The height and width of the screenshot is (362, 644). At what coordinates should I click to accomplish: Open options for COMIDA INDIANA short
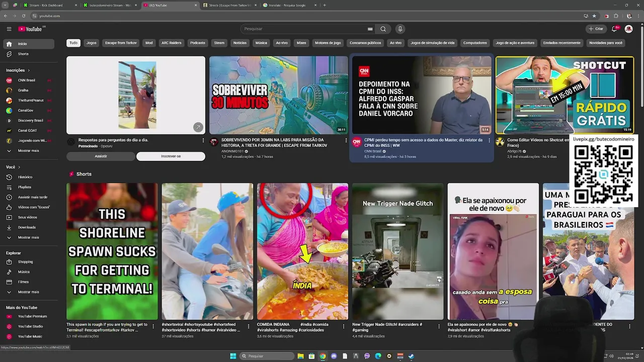pyautogui.click(x=344, y=326)
